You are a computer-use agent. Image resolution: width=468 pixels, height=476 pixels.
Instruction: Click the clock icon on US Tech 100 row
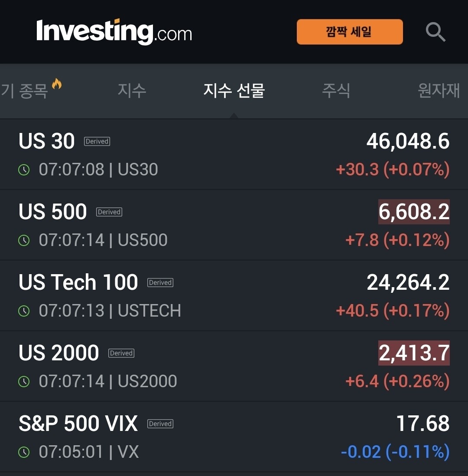click(24, 311)
